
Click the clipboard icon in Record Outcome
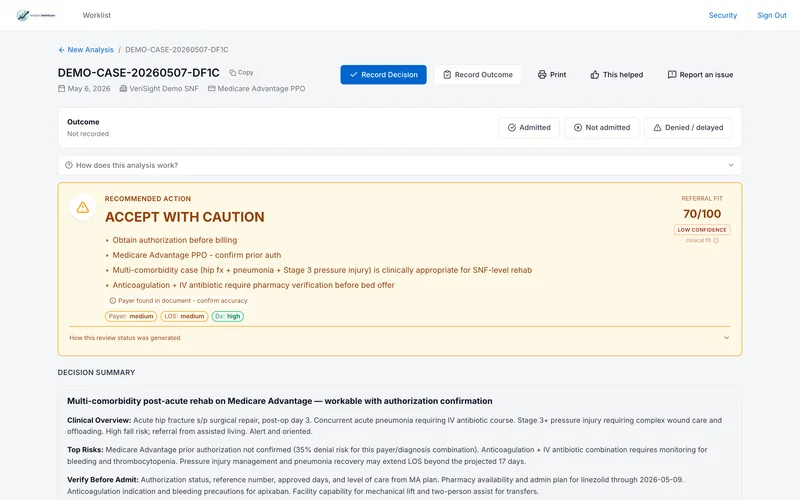point(447,74)
